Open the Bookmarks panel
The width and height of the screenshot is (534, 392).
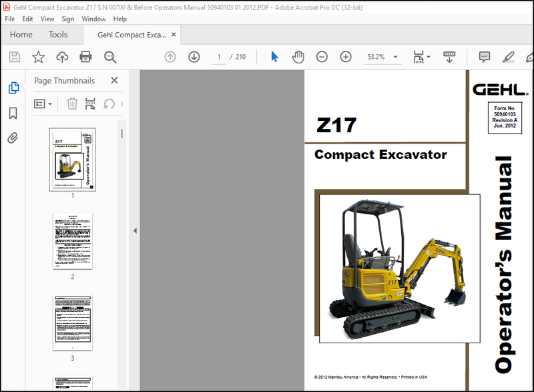(x=13, y=112)
